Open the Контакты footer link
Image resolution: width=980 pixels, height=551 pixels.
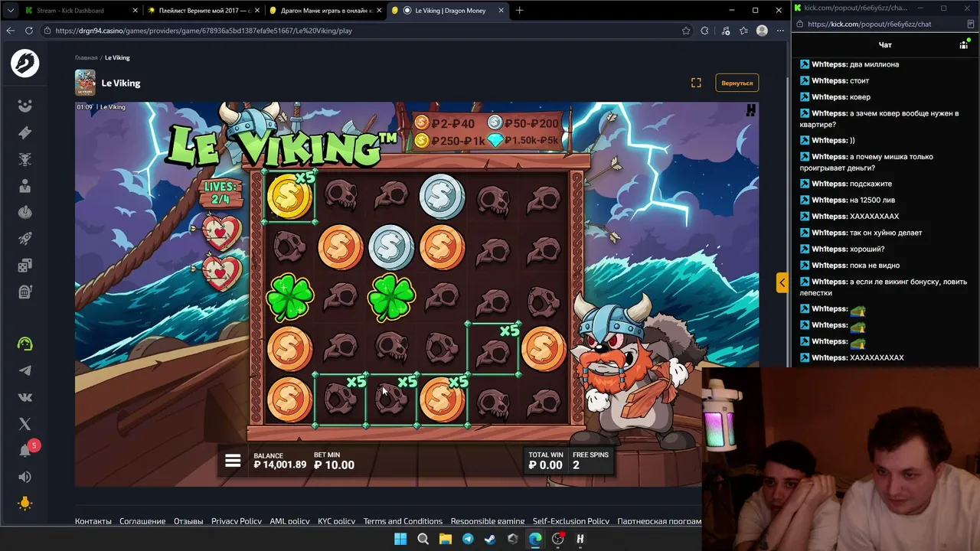coord(93,521)
